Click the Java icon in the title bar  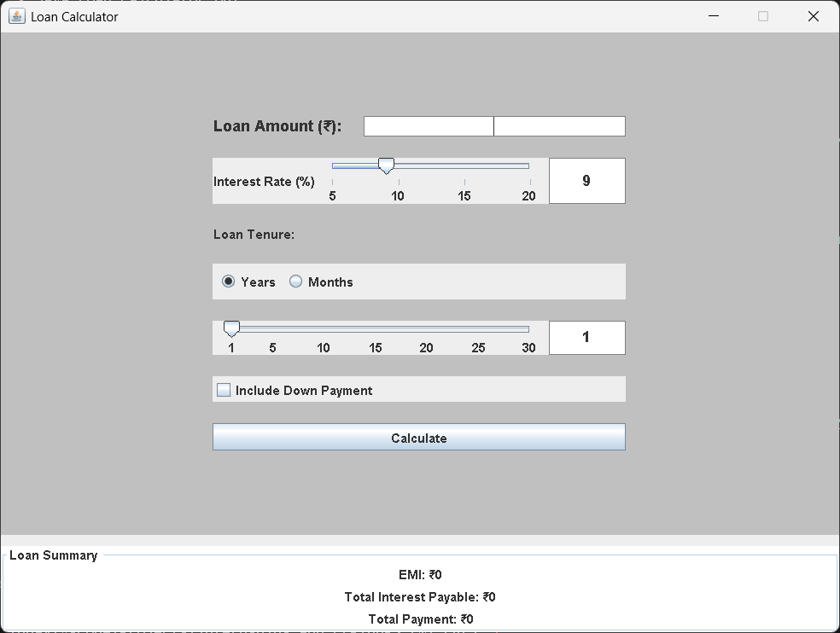pos(16,16)
